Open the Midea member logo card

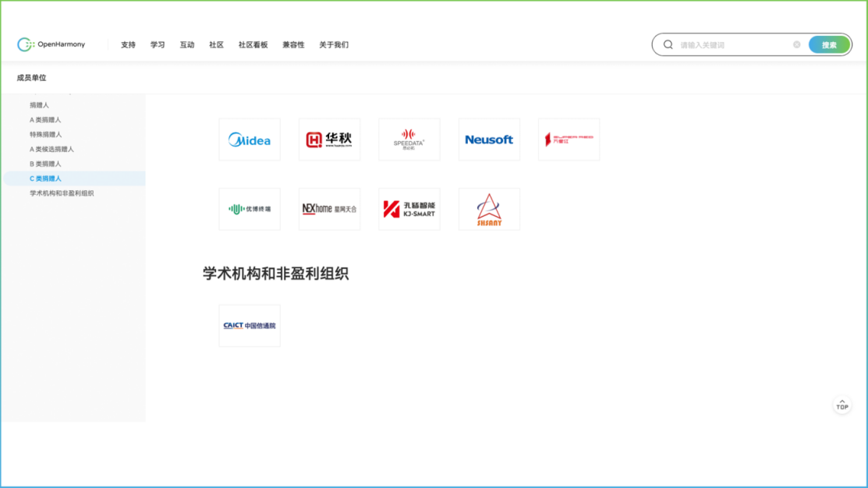pos(250,140)
